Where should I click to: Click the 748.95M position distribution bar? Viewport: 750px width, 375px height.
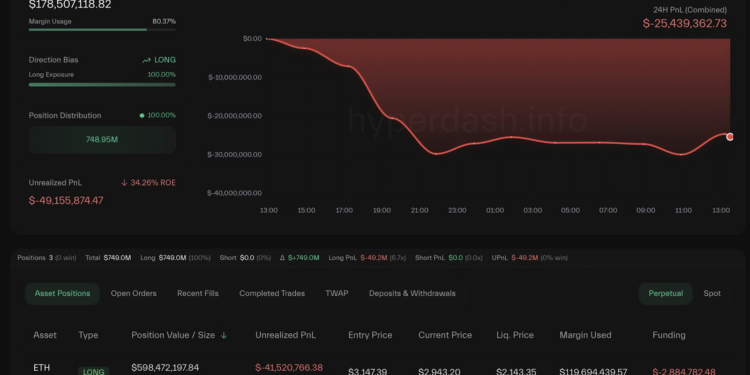pos(102,140)
